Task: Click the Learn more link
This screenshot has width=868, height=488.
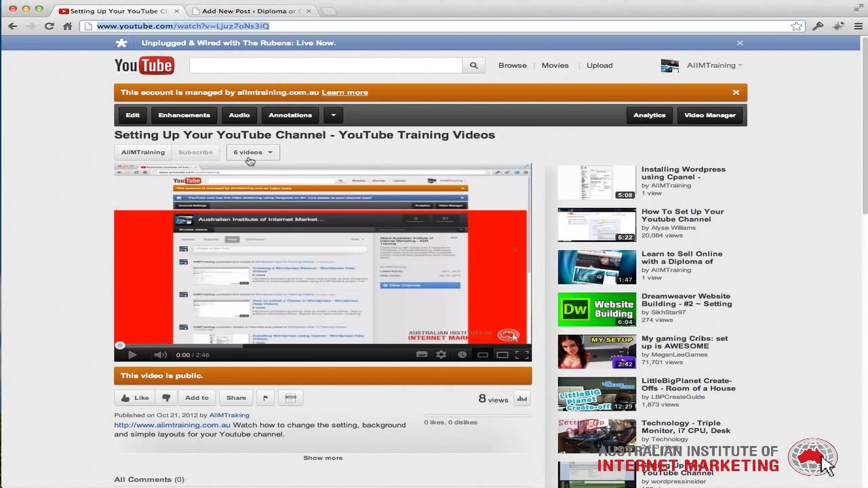Action: tap(344, 92)
